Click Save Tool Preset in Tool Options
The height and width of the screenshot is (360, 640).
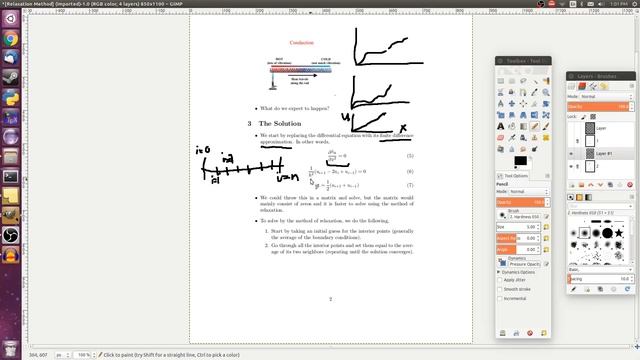coord(503,333)
